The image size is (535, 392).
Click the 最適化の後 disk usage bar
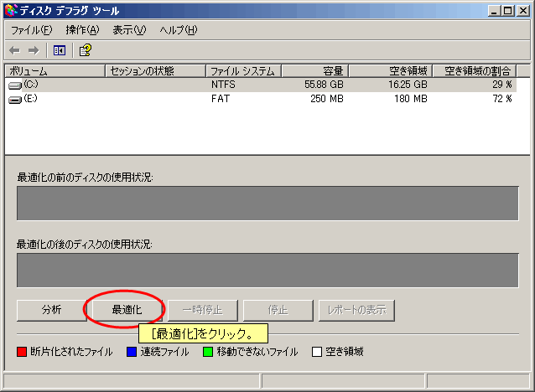[267, 271]
